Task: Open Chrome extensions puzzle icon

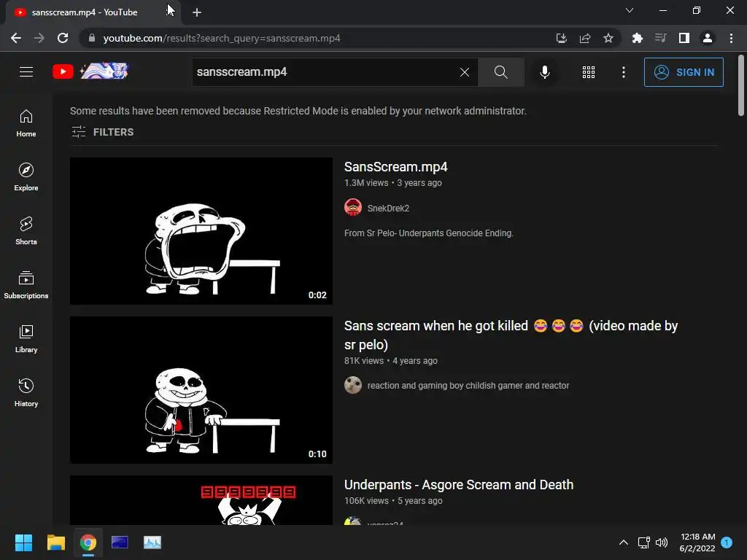Action: 637,38
